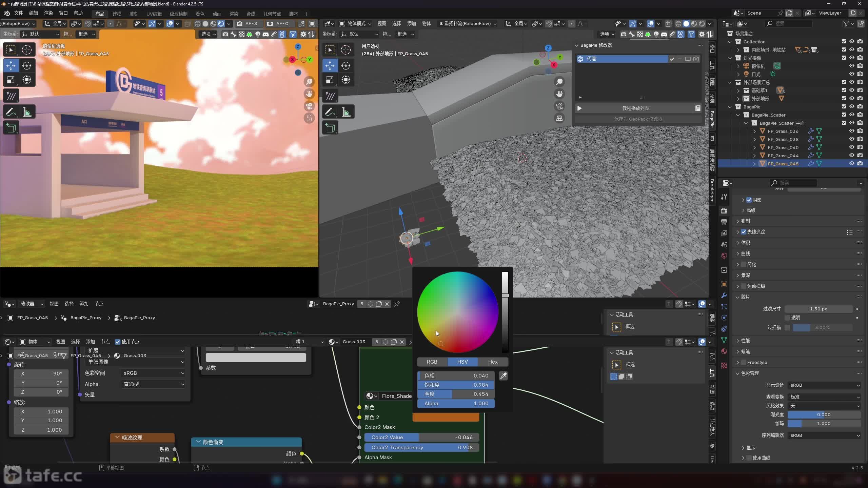868x488 pixels.
Task: Toggle camera view icon in right viewport
Action: 559,106
